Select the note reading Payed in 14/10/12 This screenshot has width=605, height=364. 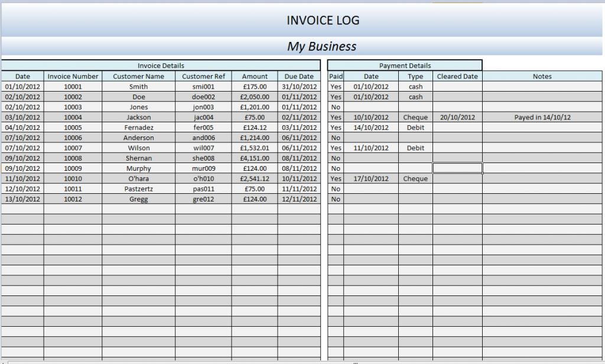[541, 117]
